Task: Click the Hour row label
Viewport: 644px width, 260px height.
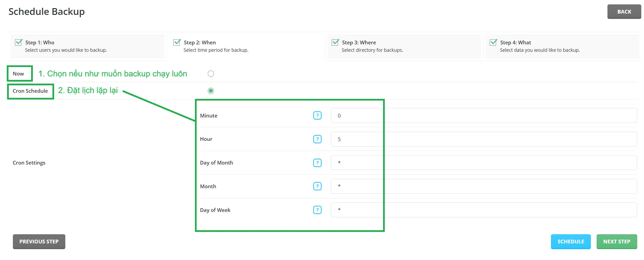Action: click(x=206, y=139)
